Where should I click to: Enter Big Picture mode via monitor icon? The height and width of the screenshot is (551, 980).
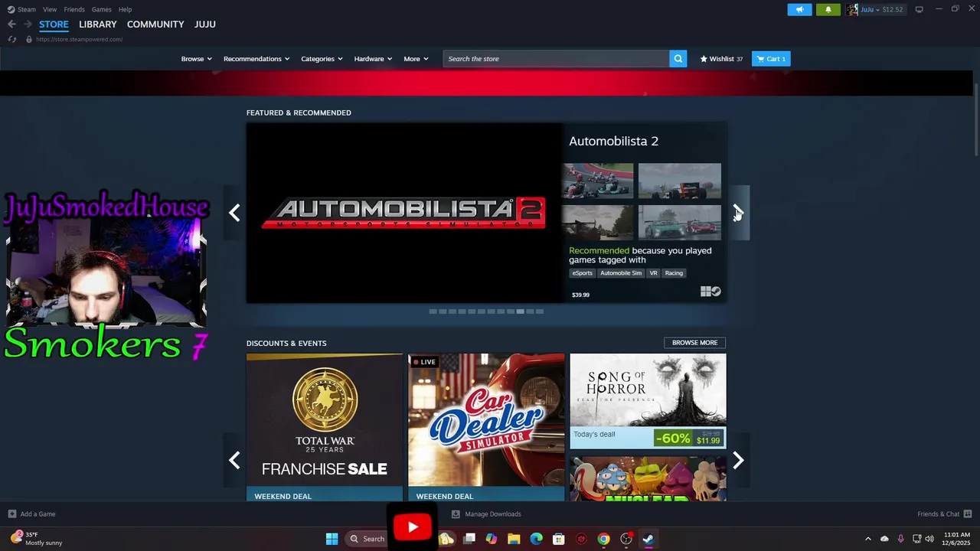coord(919,9)
